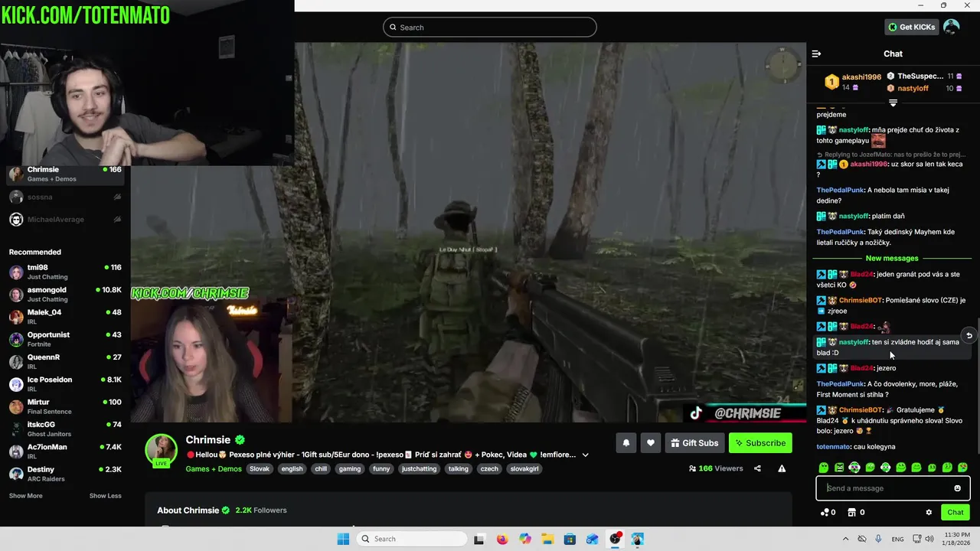Open the Copilot taskbar icon
Screen dimensions: 980x551
[524, 539]
